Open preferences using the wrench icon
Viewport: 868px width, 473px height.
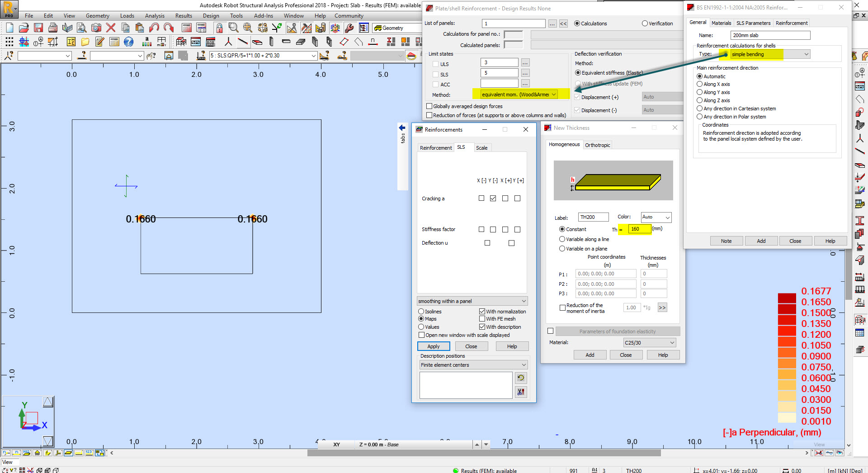coord(349,28)
